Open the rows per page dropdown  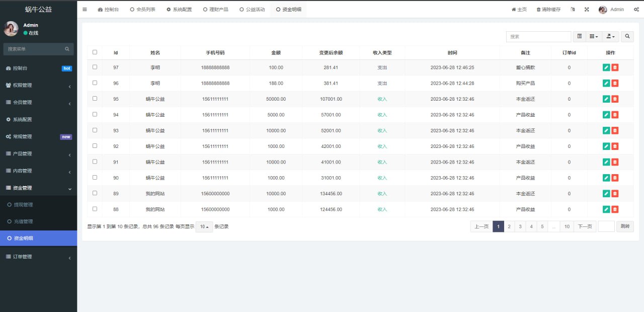pos(204,227)
